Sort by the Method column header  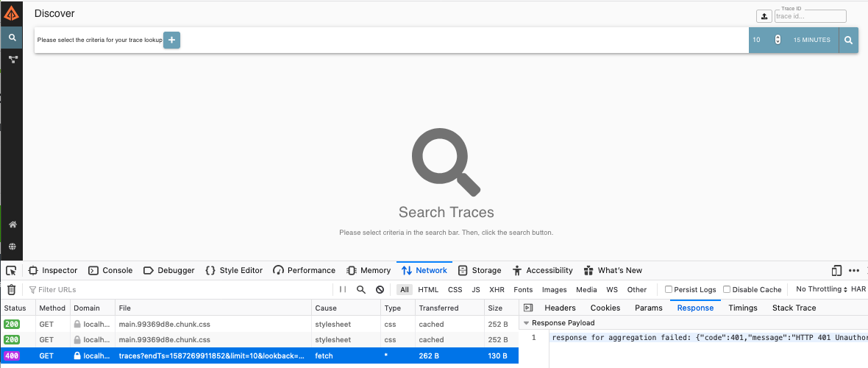52,308
